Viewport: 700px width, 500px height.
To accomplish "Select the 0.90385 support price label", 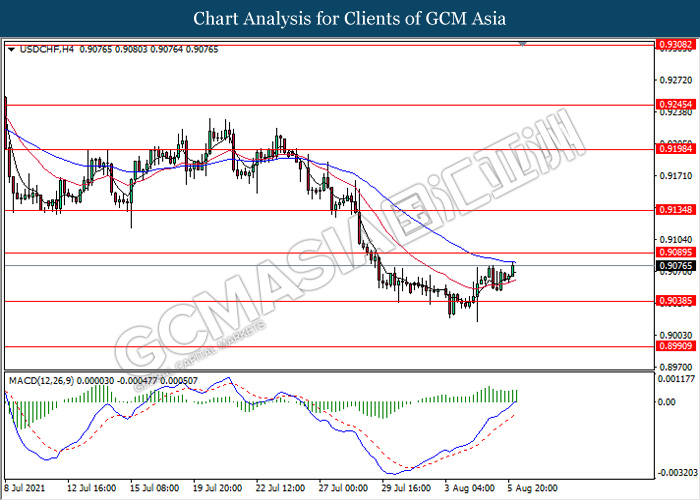I will (676, 301).
